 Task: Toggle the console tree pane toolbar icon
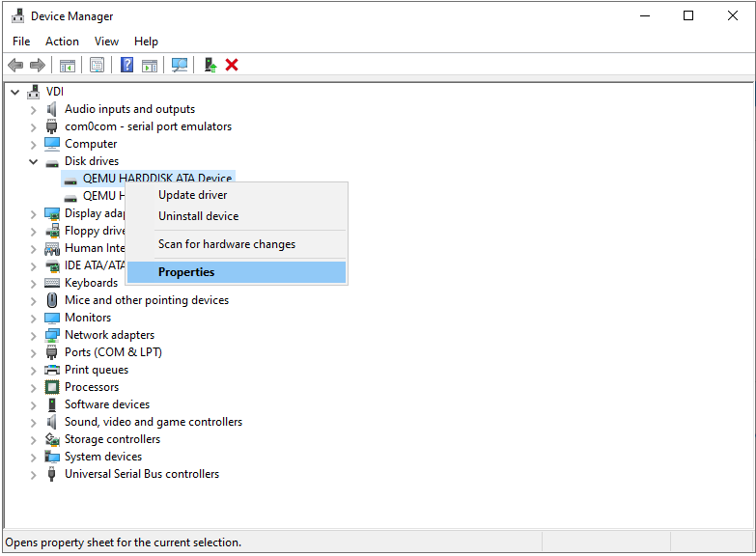67,65
